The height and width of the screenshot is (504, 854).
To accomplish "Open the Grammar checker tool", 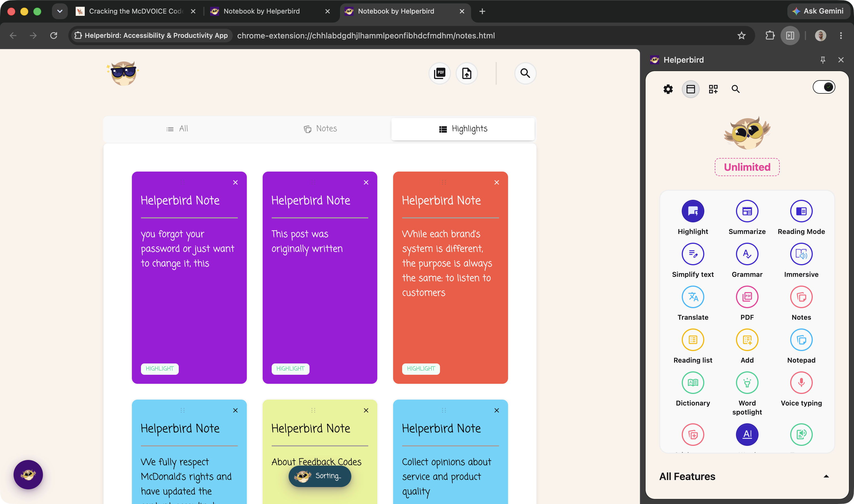I will pos(747,254).
